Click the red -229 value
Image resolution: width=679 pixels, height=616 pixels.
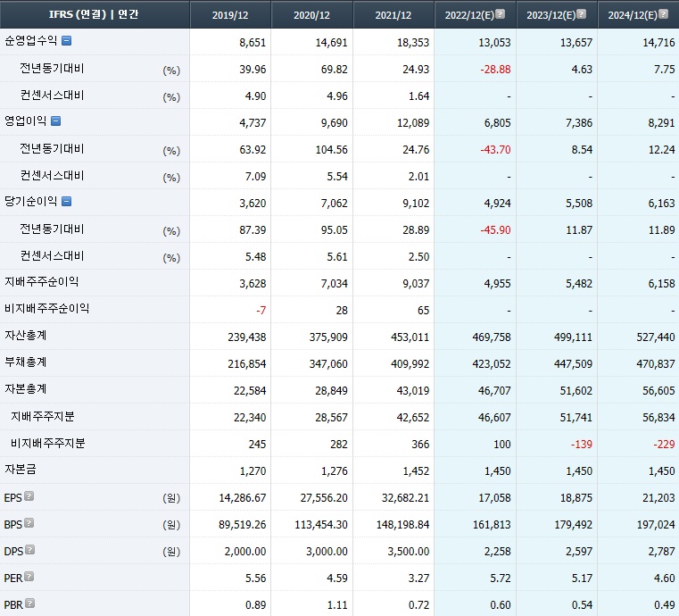point(664,445)
